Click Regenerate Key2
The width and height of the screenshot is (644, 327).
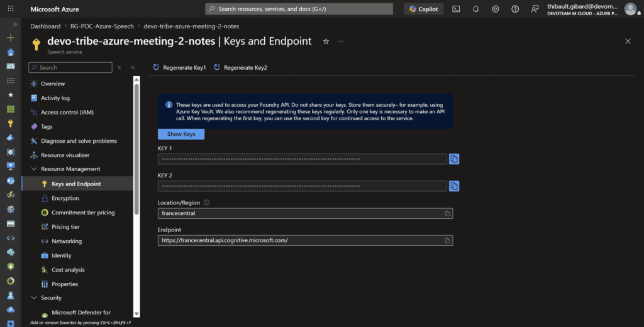click(241, 67)
